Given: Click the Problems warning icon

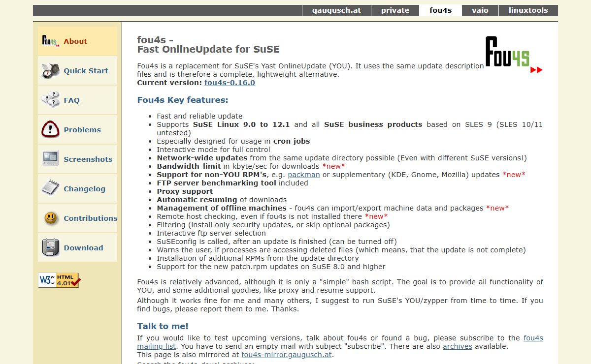Looking at the screenshot, I should point(50,130).
